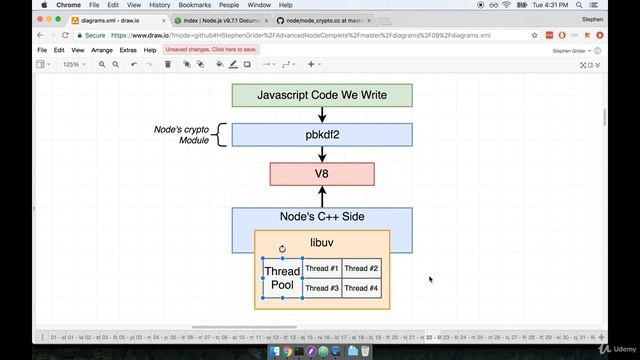Open the fill color bucket tool

point(220,64)
